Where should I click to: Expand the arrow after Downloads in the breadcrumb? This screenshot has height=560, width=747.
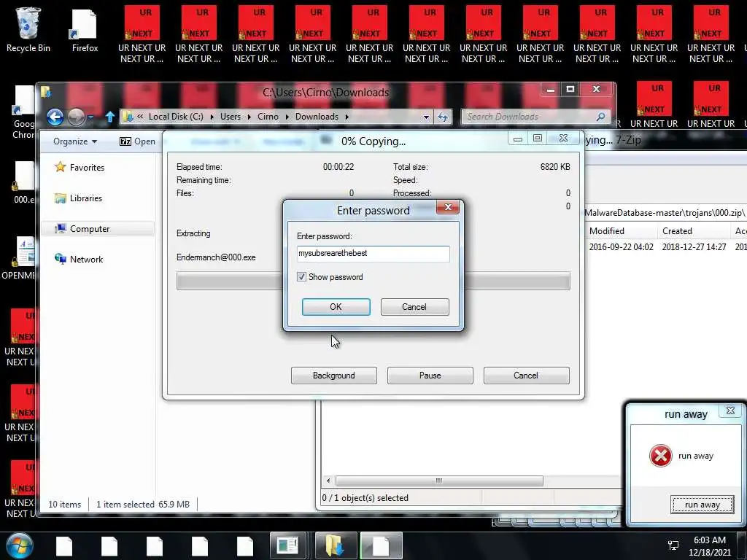pyautogui.click(x=347, y=117)
